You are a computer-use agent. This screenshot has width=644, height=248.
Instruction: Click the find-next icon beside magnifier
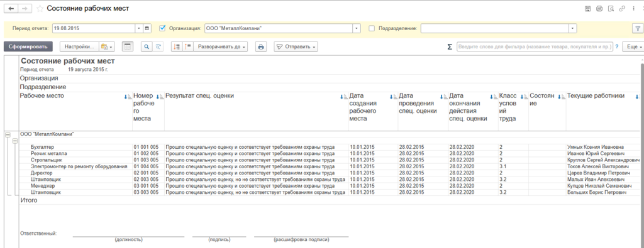pos(158,46)
